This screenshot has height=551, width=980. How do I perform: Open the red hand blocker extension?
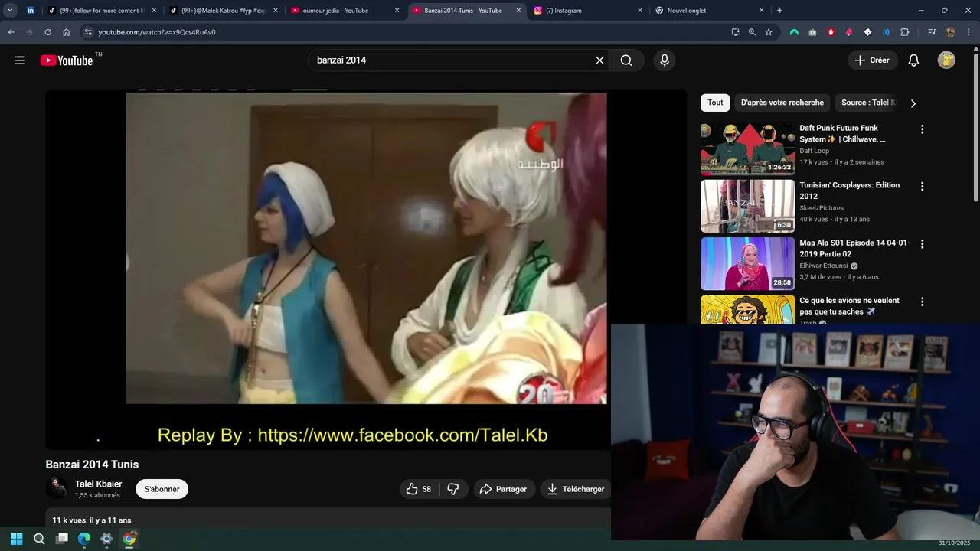point(831,32)
